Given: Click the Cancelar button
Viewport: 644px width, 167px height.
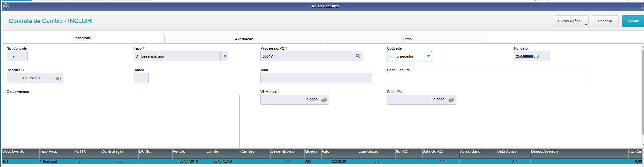Looking at the screenshot, I should 605,21.
